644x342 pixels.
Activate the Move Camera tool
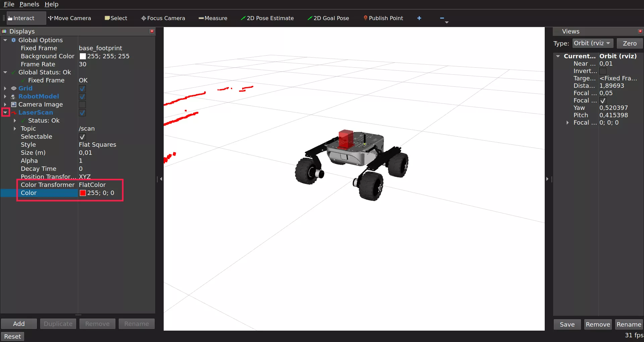click(x=69, y=18)
